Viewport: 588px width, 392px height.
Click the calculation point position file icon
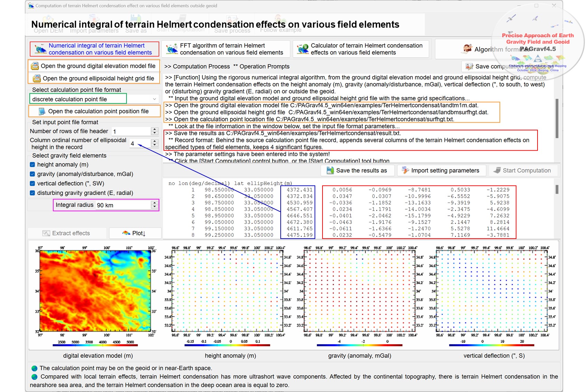point(42,111)
